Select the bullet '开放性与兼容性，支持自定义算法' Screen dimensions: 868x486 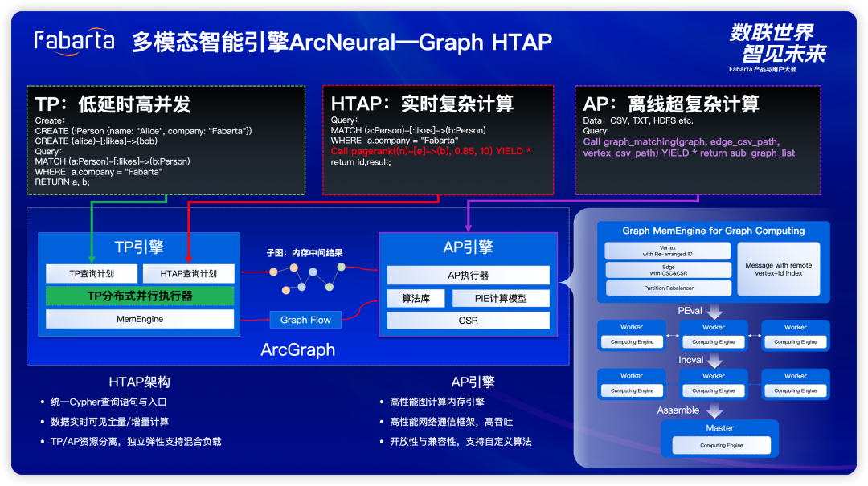pos(461,442)
